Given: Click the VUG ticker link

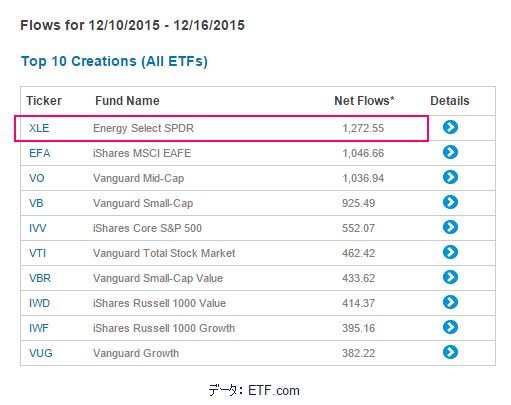Looking at the screenshot, I should pos(41,353).
